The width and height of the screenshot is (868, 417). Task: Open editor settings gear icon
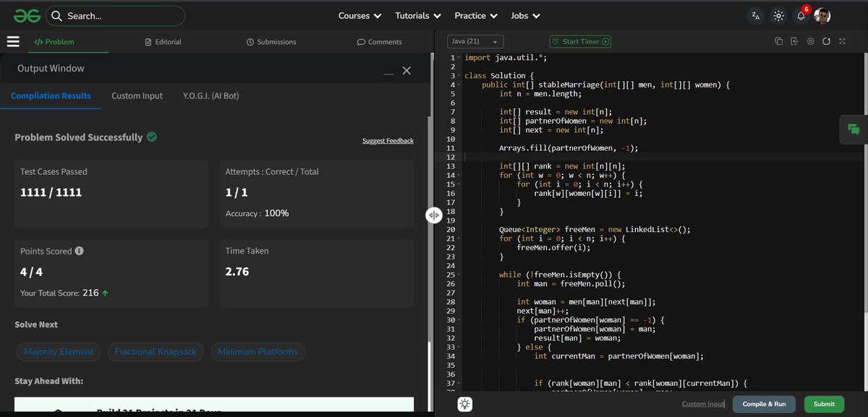tap(811, 41)
